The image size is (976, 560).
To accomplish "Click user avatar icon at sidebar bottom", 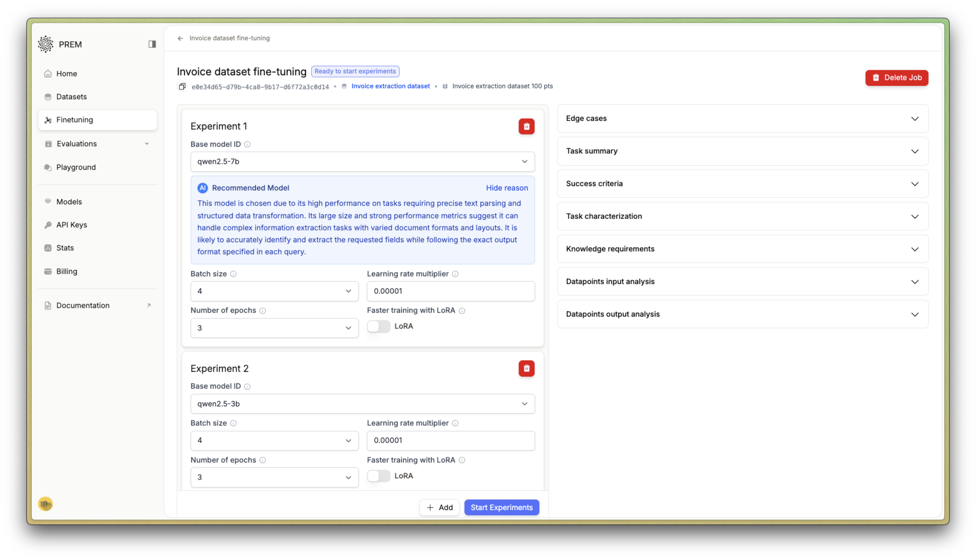I will pos(45,504).
